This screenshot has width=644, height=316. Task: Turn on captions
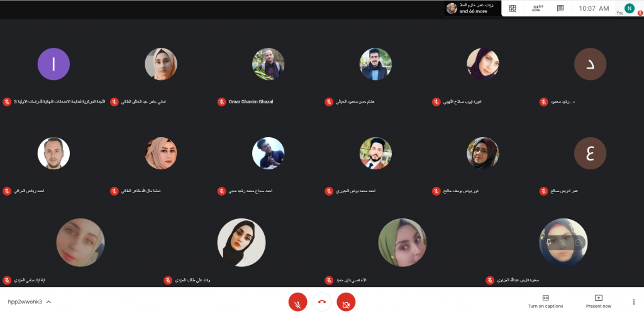coord(545,302)
